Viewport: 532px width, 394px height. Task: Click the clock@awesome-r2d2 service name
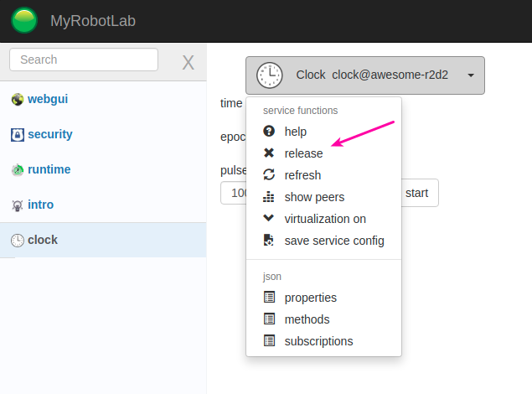tap(390, 75)
